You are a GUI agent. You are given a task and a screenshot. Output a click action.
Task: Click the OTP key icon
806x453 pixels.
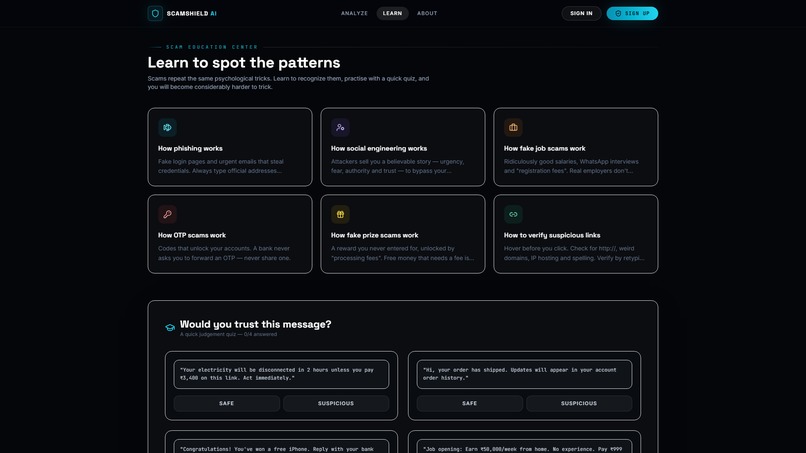[x=167, y=214]
